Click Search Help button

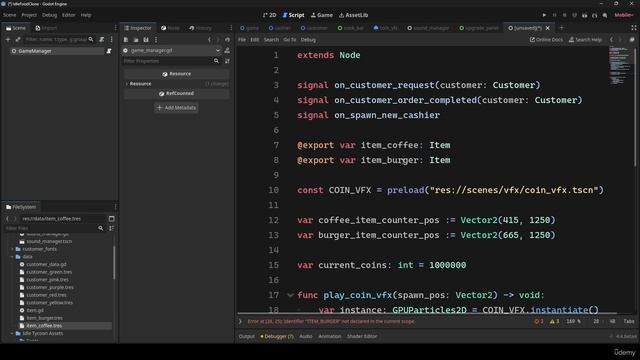click(585, 40)
